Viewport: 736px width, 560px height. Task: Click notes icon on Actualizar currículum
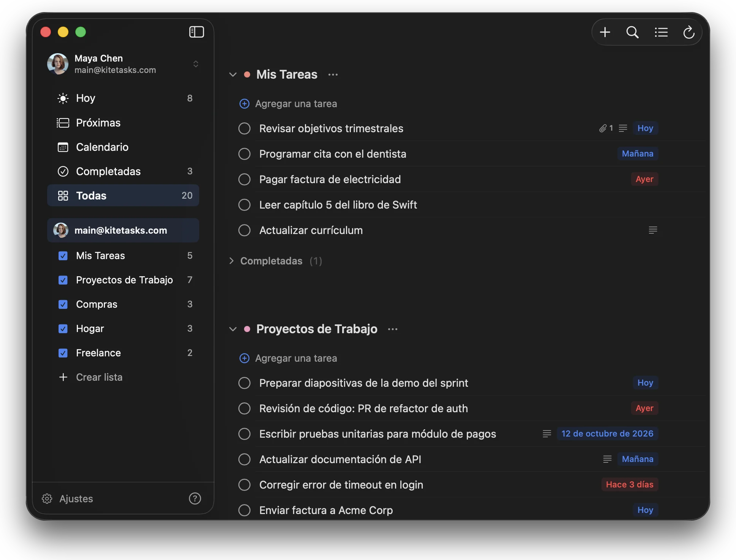[653, 230]
